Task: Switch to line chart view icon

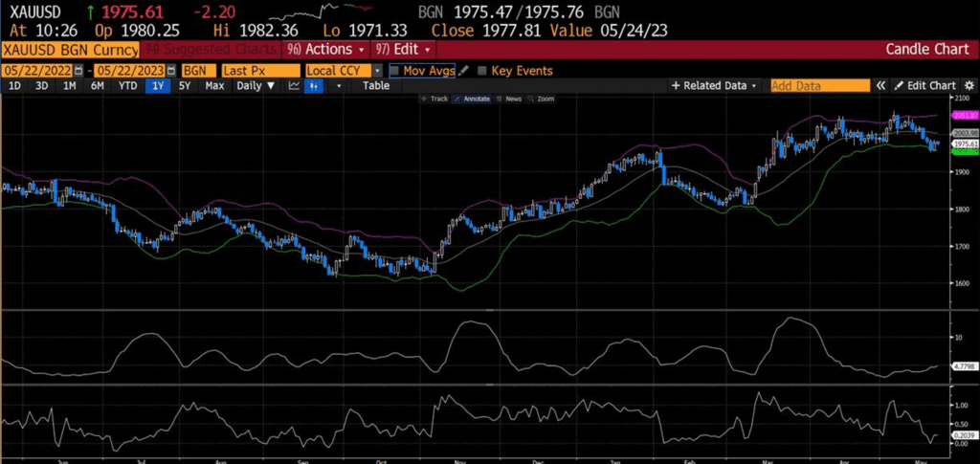Action: [x=294, y=86]
